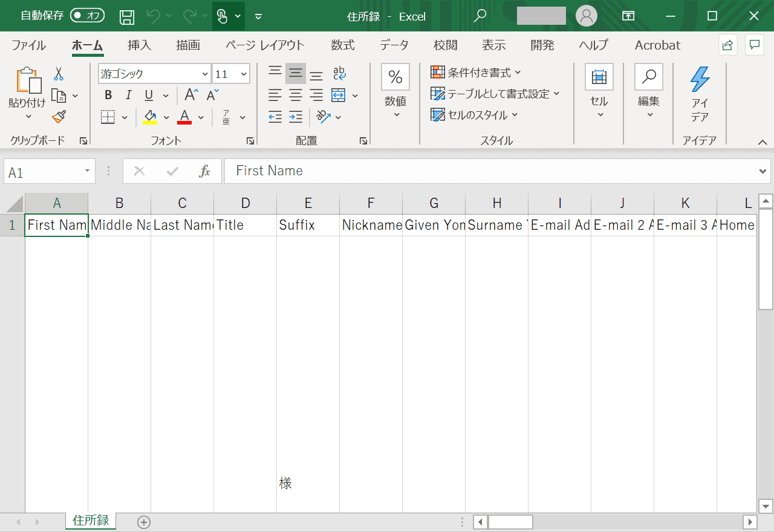Screen dimensions: 774x532
Task: Open the Search magnifier in the title bar
Action: pyautogui.click(x=480, y=16)
